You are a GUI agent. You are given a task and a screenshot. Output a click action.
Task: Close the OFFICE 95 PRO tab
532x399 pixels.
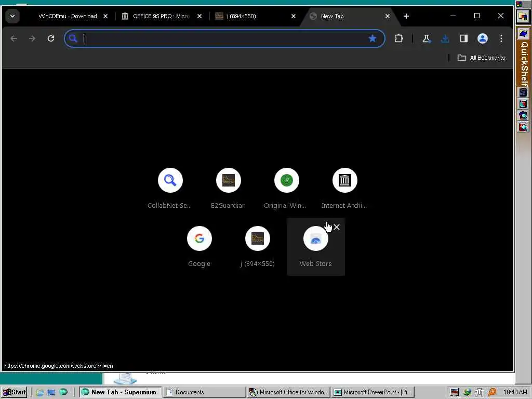[199, 16]
